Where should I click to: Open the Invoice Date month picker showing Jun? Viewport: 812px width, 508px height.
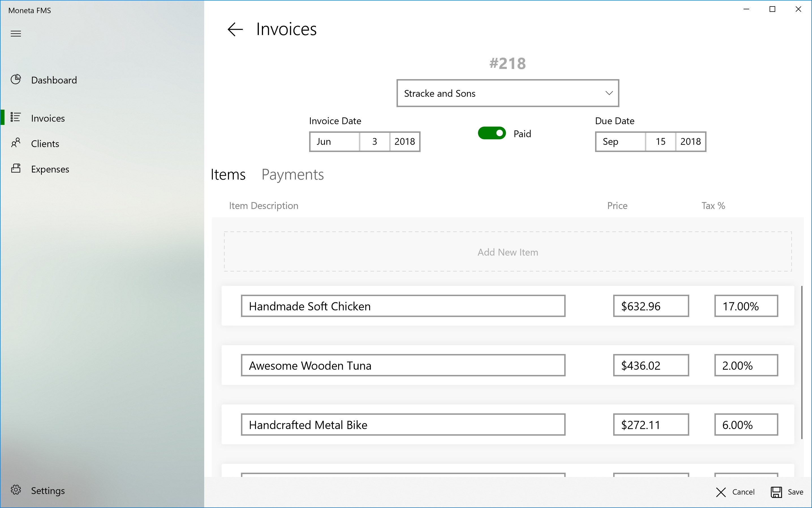click(x=334, y=142)
